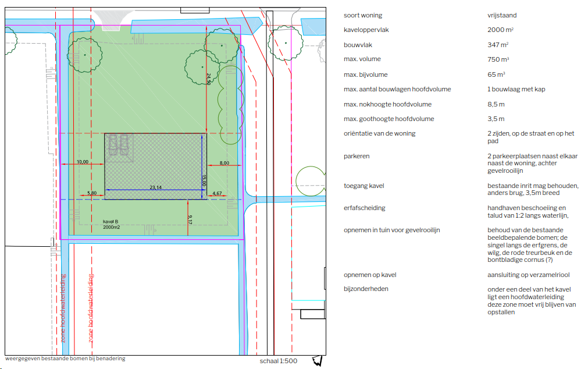Click the 'parkeren' label
This screenshot has width=588, height=369.
pos(357,156)
